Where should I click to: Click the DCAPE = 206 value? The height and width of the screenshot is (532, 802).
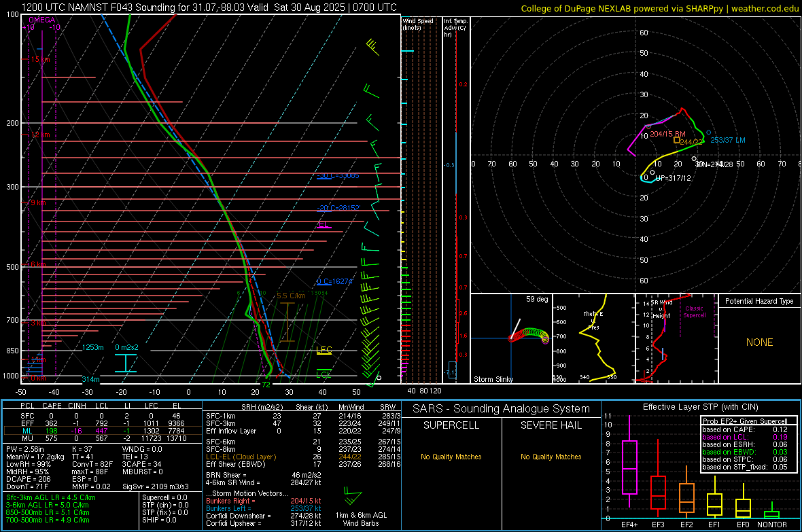click(28, 479)
